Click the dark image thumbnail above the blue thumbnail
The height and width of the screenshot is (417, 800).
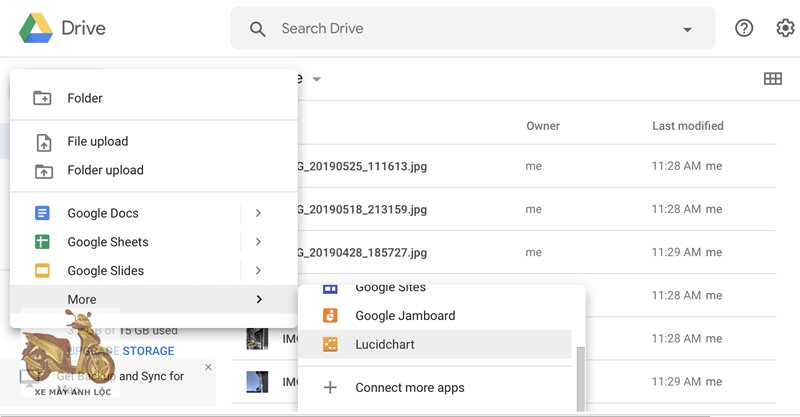click(x=257, y=338)
